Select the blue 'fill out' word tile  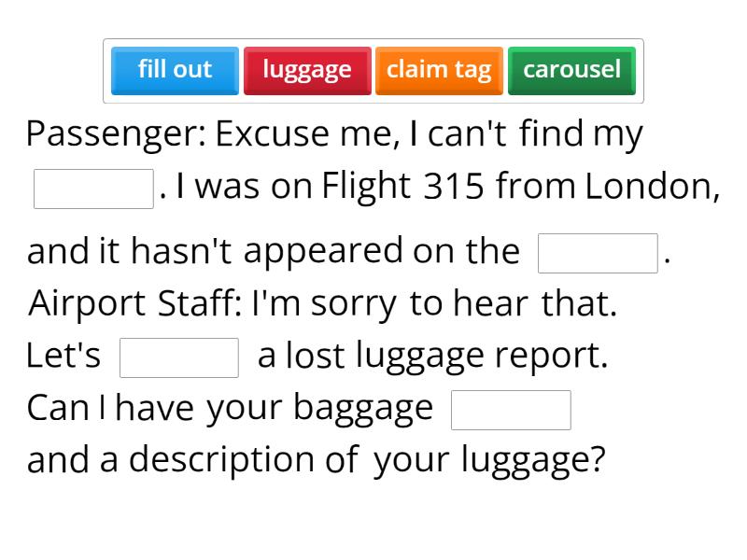tap(174, 69)
